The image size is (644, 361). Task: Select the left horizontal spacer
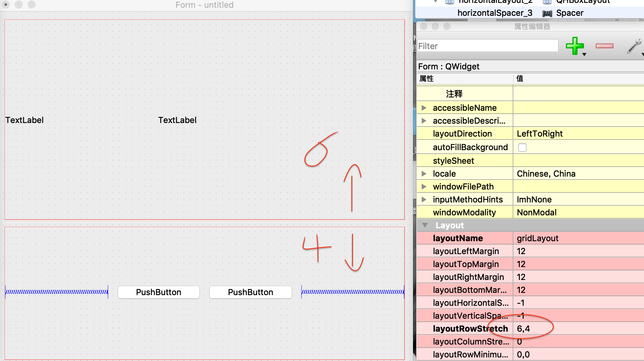click(57, 292)
